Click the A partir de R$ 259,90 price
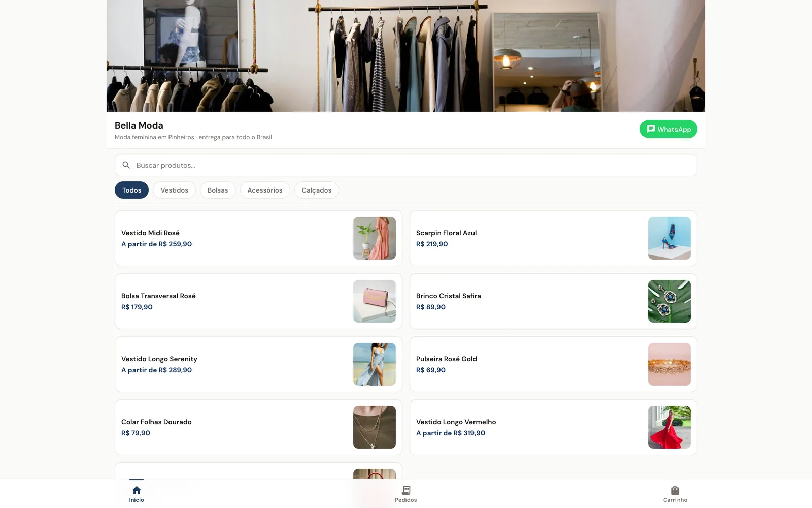This screenshot has height=508, width=812. click(x=156, y=244)
